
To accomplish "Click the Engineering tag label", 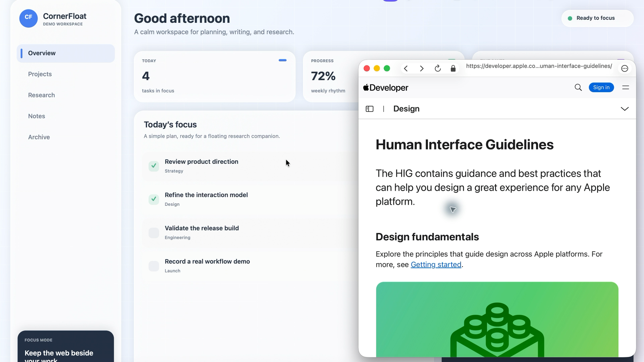I will (x=177, y=238).
